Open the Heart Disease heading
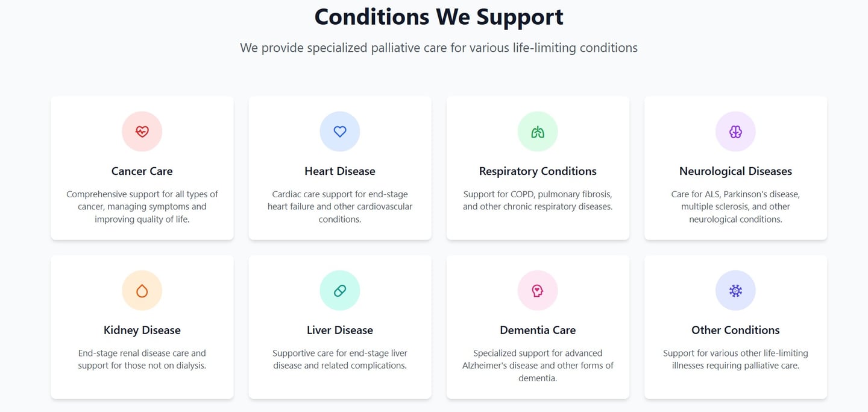The width and height of the screenshot is (868, 412). click(x=340, y=171)
